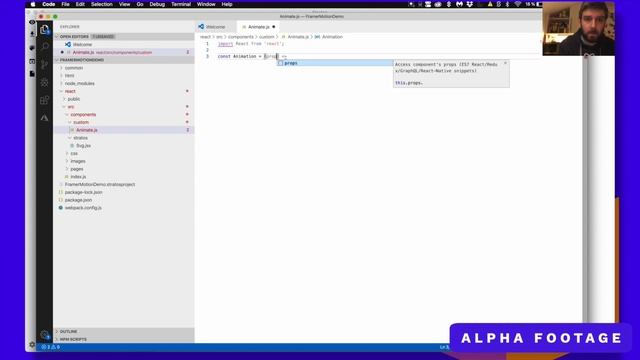
Task: Click the Bluetooth icon in the menu bar
Action: (508, 4)
